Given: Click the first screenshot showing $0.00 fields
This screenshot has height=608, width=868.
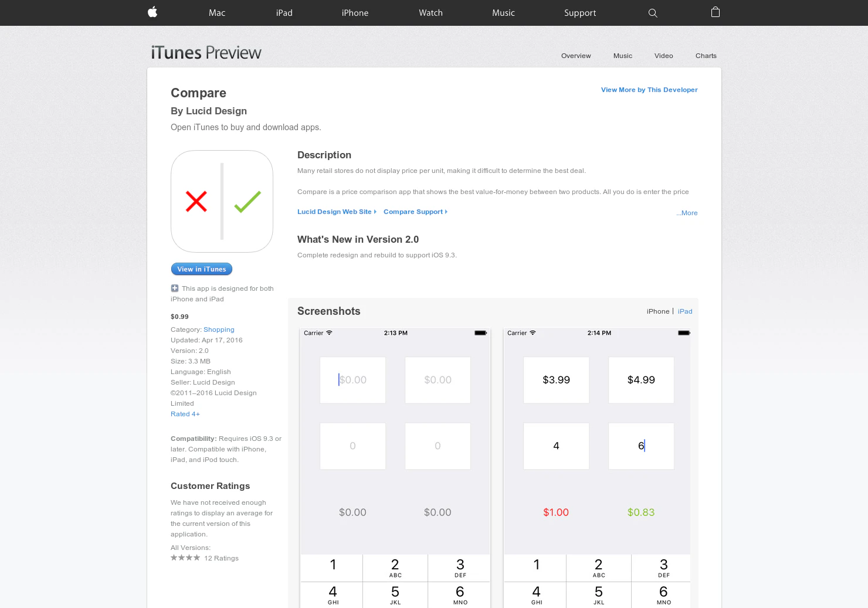Looking at the screenshot, I should [395, 468].
